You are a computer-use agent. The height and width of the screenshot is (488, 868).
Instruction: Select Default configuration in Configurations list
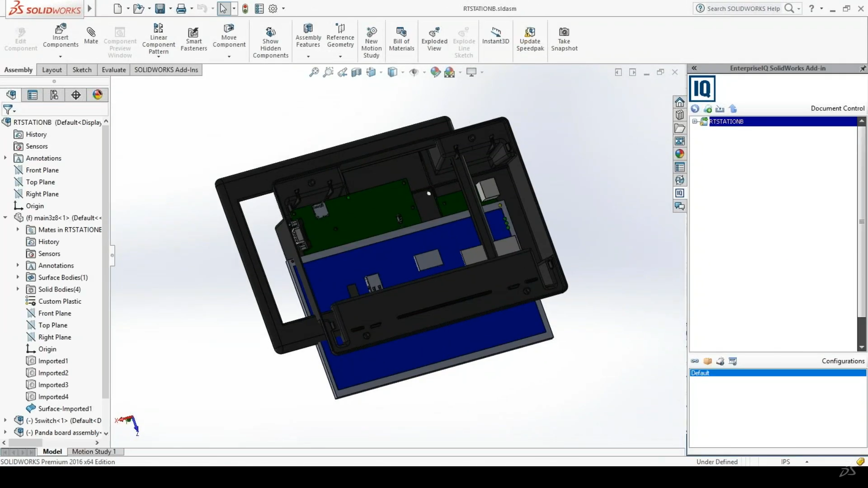click(778, 373)
